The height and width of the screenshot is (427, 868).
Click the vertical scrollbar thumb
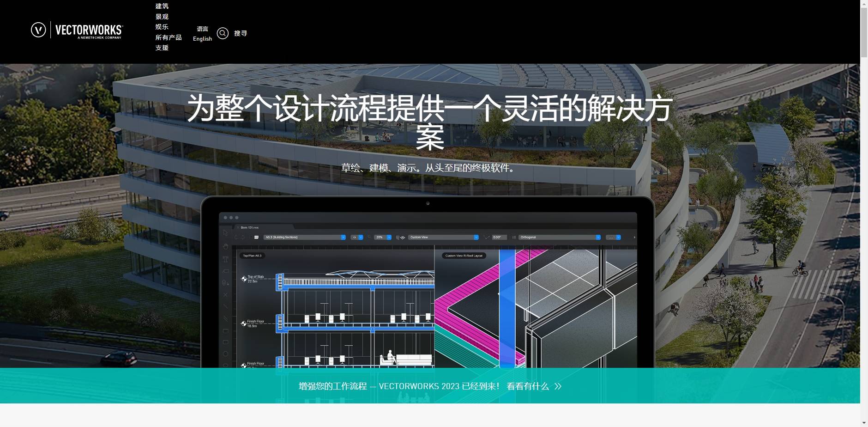pos(864,32)
